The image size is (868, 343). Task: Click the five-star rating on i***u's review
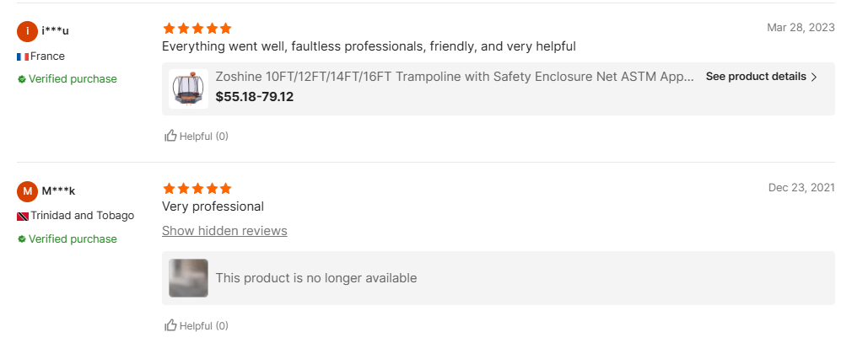tap(197, 29)
